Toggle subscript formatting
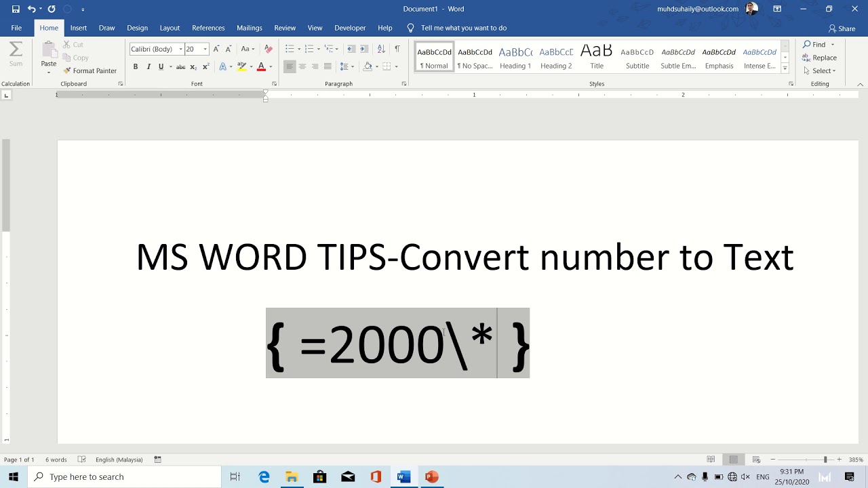 pyautogui.click(x=193, y=66)
